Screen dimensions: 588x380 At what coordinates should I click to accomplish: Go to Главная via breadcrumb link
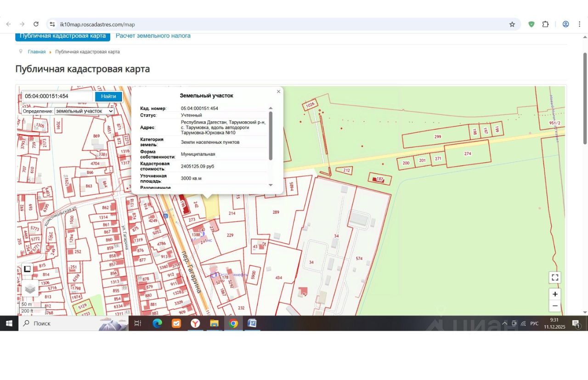tap(37, 52)
